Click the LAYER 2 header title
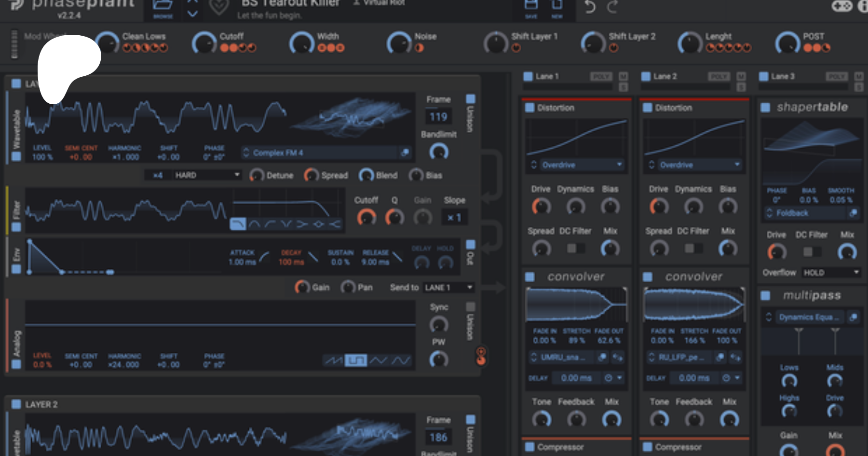Screen dimensions: 868x456 [x=41, y=404]
